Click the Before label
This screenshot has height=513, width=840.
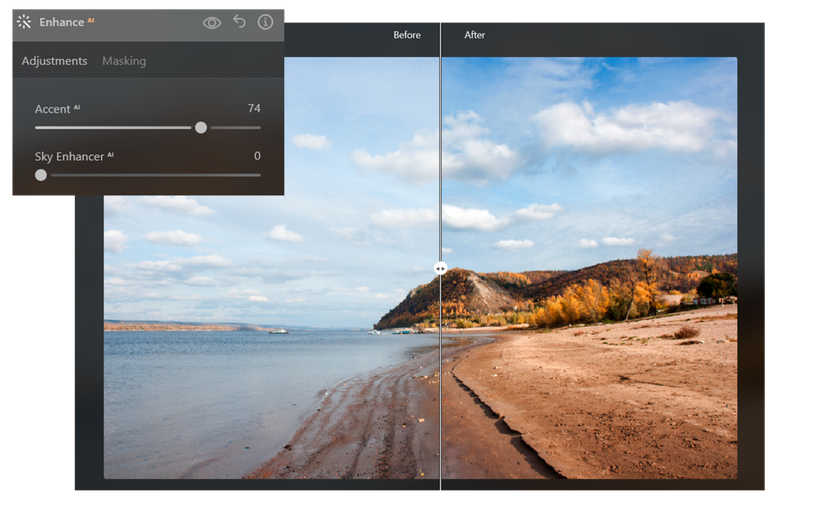point(407,35)
